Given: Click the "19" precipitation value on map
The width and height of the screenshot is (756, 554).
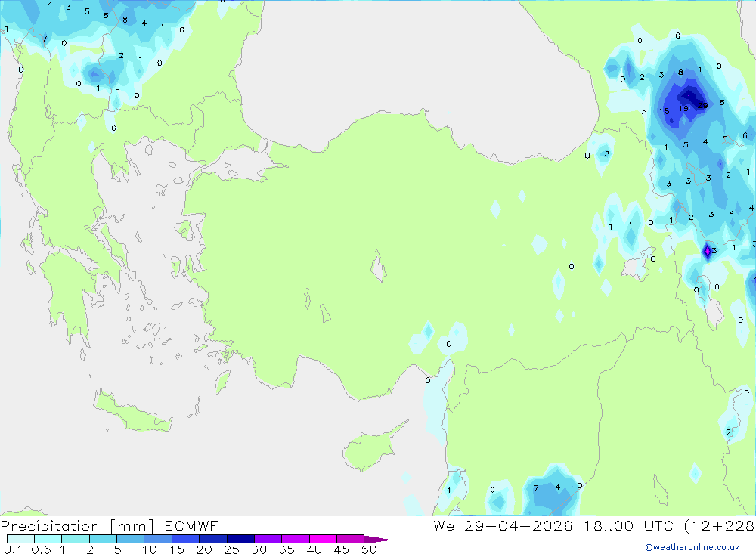Looking at the screenshot, I should [x=683, y=109].
